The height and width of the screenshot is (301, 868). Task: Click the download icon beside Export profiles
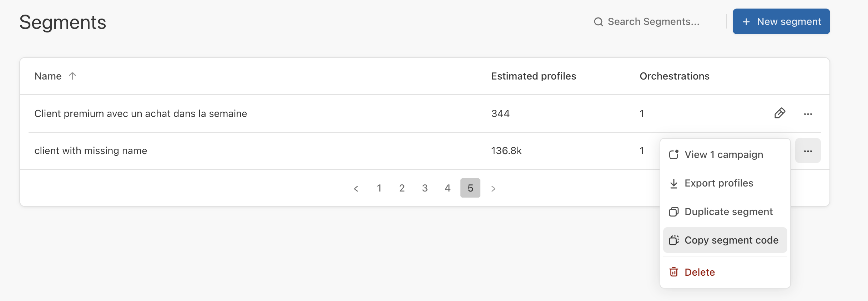(673, 183)
